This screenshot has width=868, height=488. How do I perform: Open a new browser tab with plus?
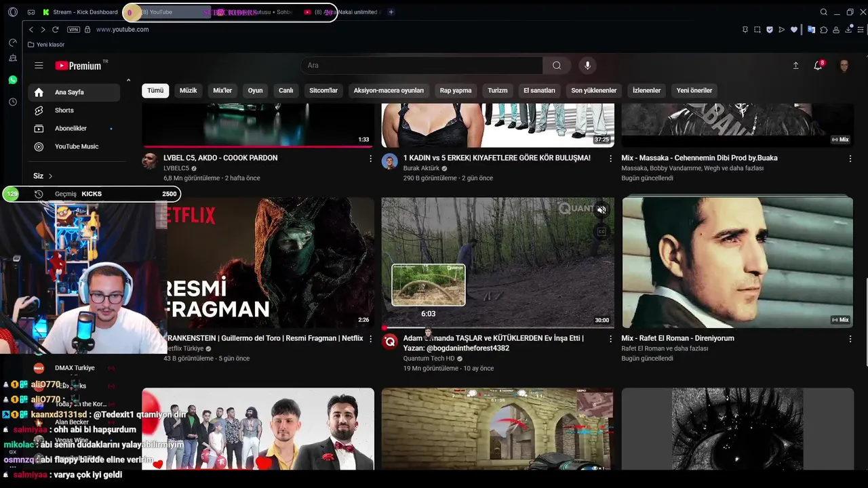coord(391,12)
